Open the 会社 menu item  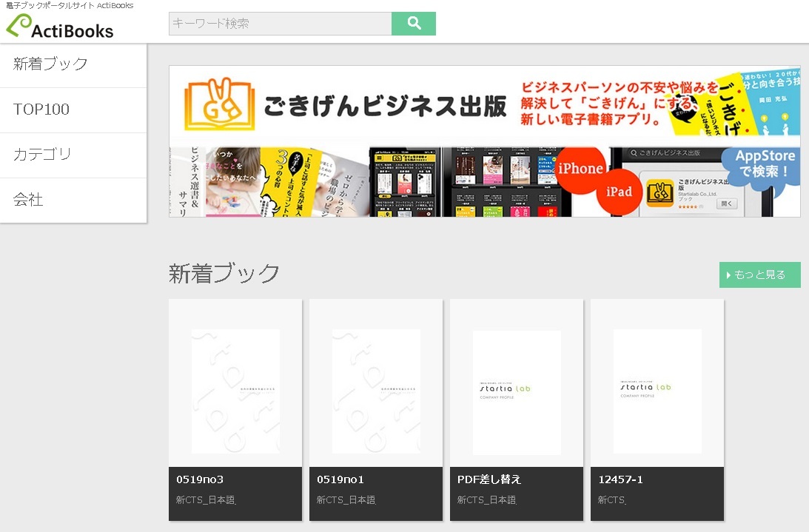pos(73,201)
